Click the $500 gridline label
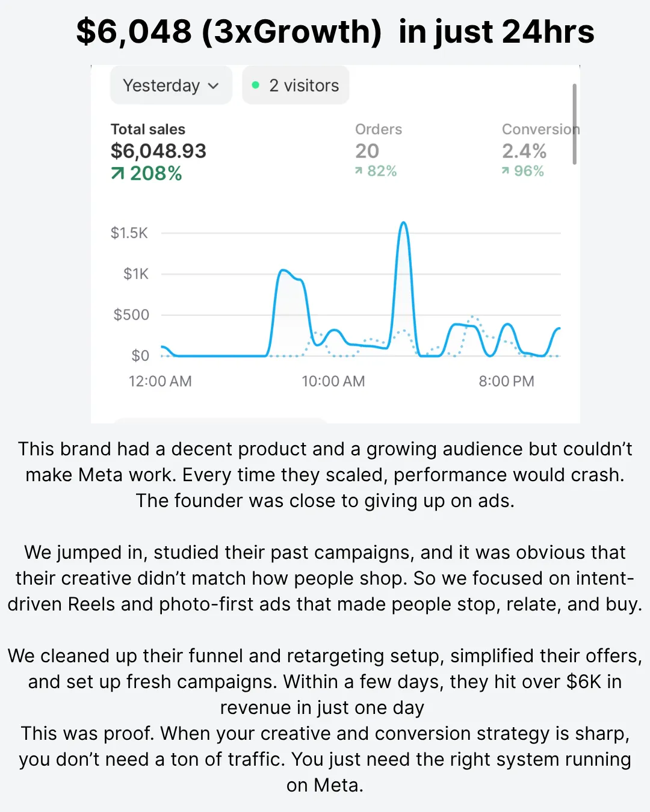Screen dimensions: 650x812 [131, 315]
